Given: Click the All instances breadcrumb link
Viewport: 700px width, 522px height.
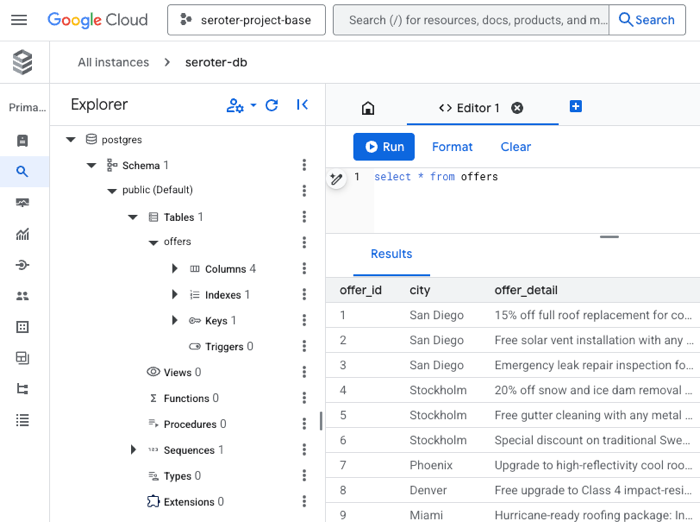Looking at the screenshot, I should (113, 62).
